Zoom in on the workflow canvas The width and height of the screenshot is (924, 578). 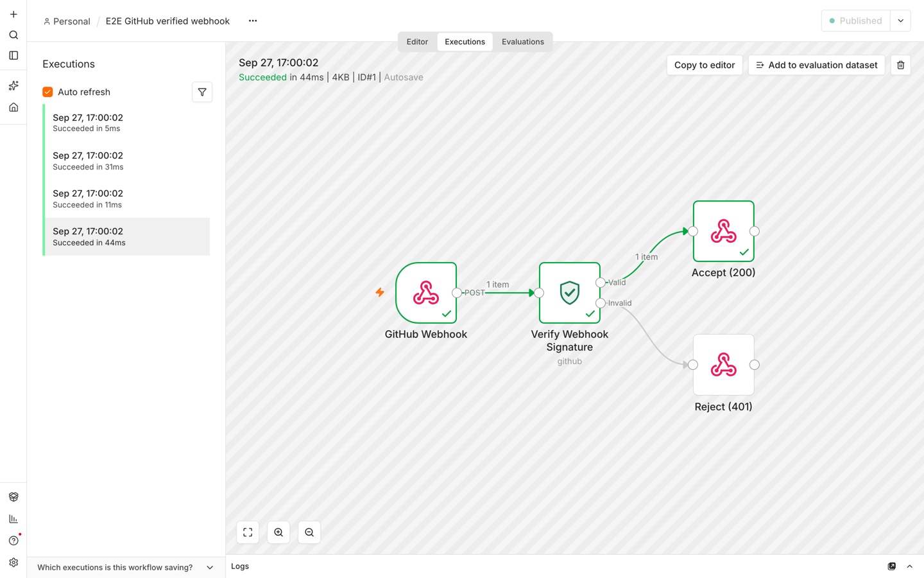tap(278, 532)
